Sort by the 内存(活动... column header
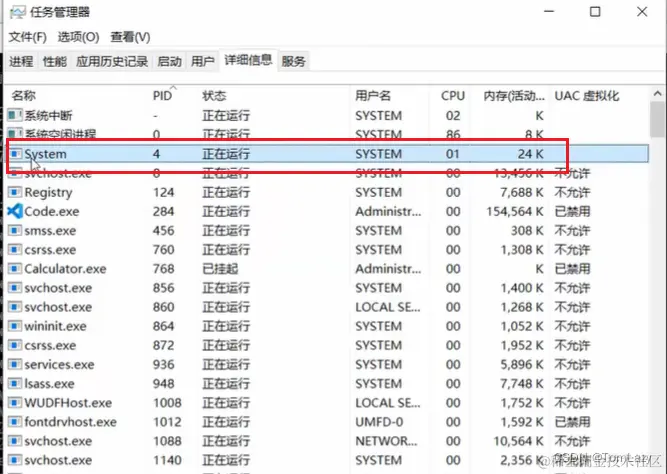 point(514,95)
